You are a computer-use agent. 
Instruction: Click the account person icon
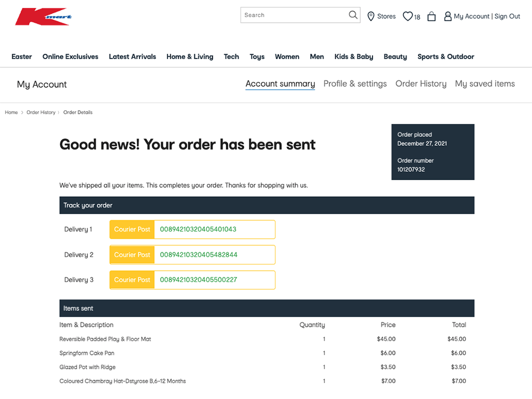447,16
